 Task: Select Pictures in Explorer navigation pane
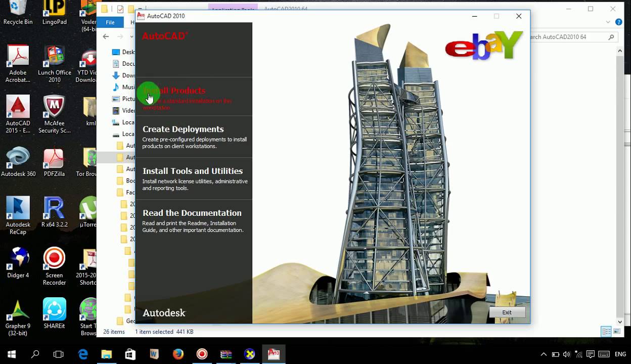pos(123,99)
